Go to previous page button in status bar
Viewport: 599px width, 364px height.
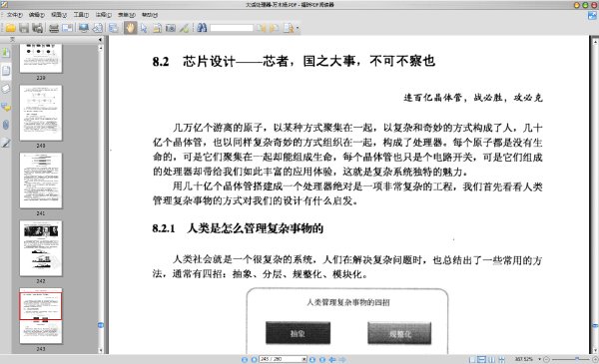click(254, 359)
